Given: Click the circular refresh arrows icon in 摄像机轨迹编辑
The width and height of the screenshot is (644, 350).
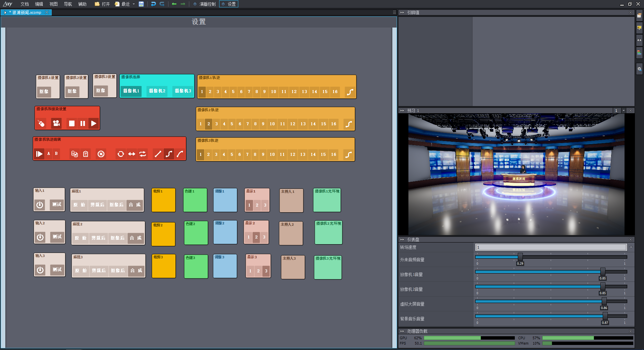Looking at the screenshot, I should pyautogui.click(x=121, y=154).
